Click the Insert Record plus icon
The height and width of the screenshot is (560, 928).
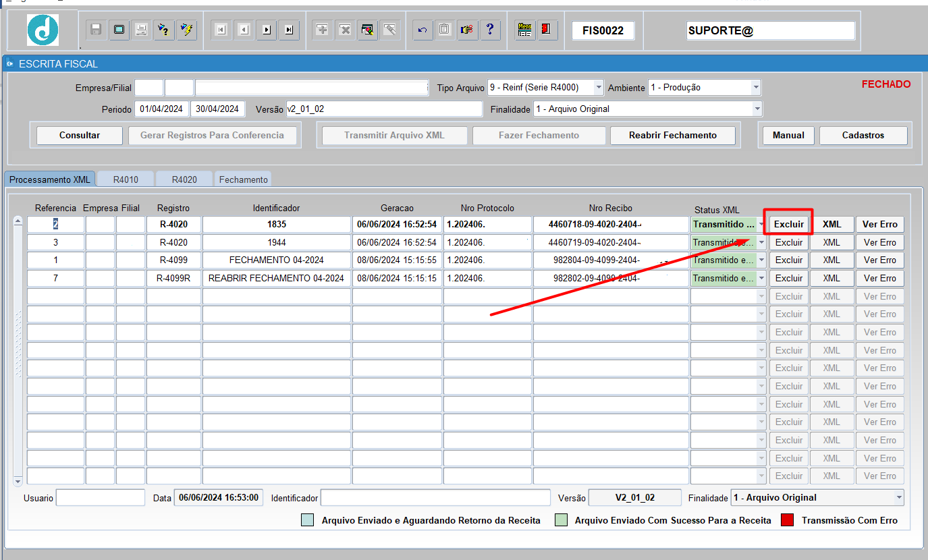click(323, 30)
